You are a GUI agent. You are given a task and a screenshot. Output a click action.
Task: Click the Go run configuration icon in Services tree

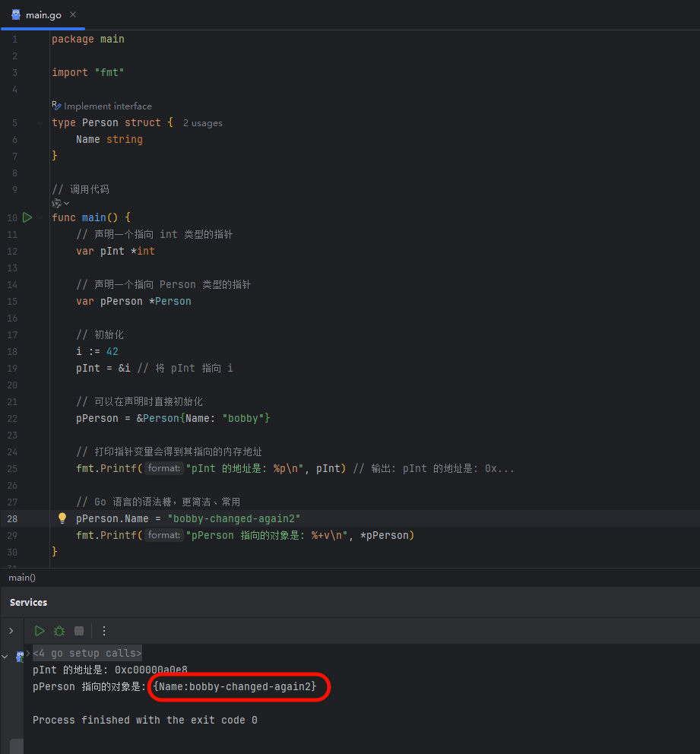point(20,657)
